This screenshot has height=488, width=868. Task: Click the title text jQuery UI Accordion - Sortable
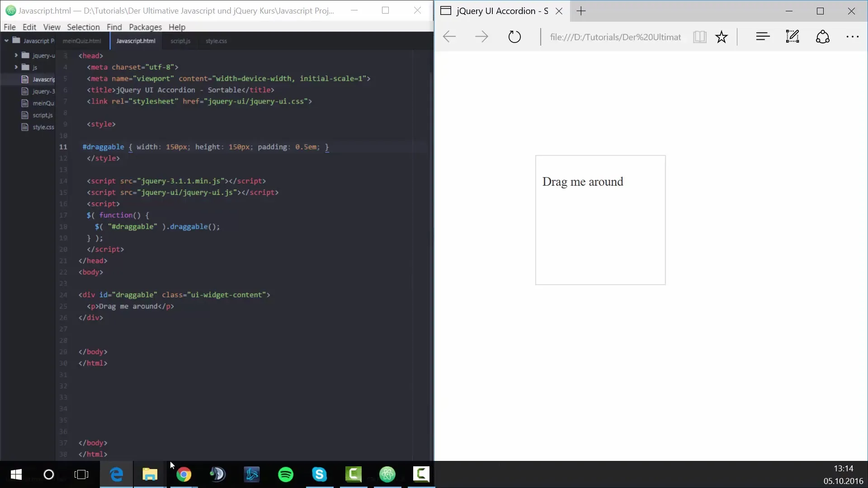(x=179, y=90)
